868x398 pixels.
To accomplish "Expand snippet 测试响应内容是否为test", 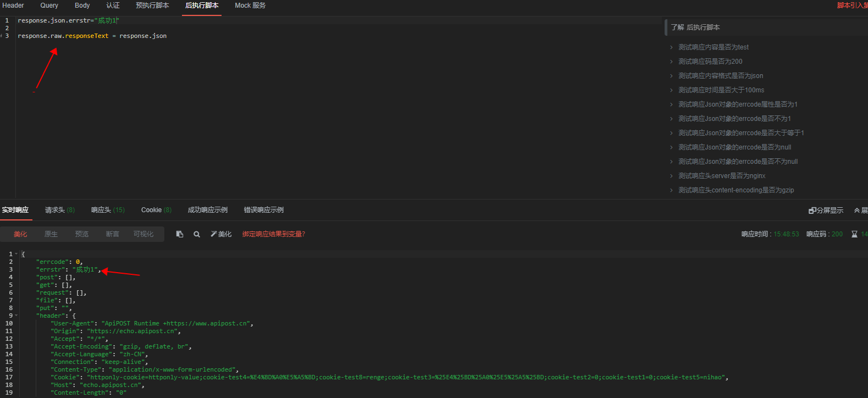I will pos(714,47).
